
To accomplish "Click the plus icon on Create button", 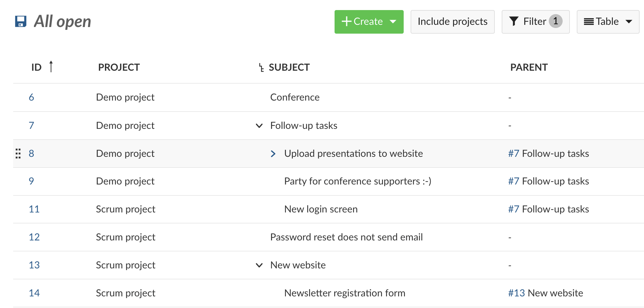I will (x=346, y=21).
